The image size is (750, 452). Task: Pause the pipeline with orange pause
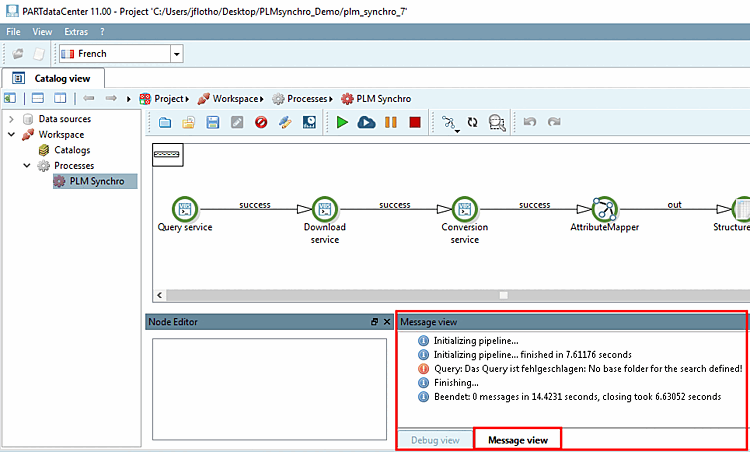391,122
